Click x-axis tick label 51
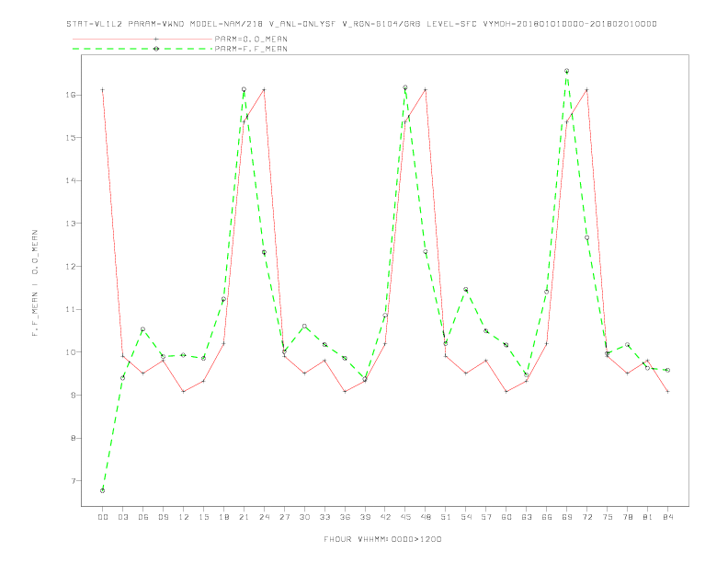 [446, 517]
